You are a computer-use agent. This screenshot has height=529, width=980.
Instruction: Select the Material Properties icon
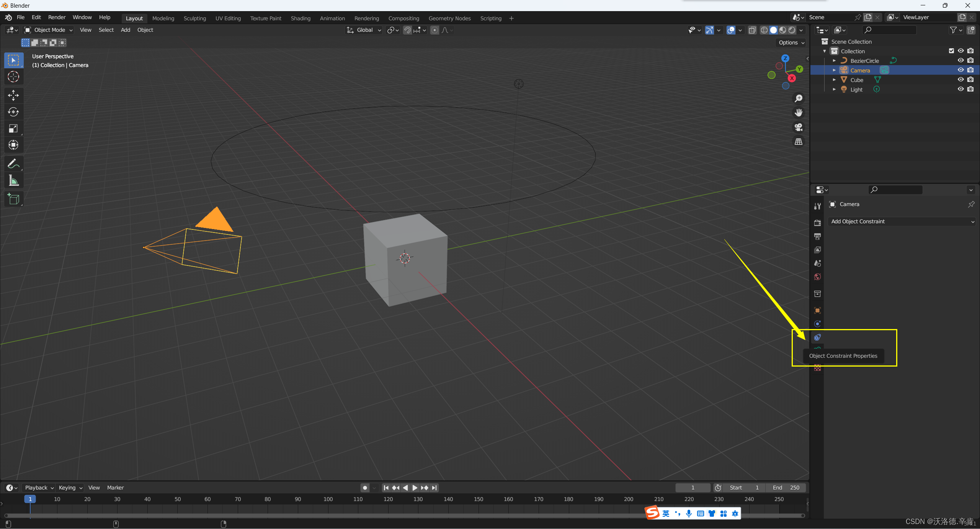tap(818, 368)
